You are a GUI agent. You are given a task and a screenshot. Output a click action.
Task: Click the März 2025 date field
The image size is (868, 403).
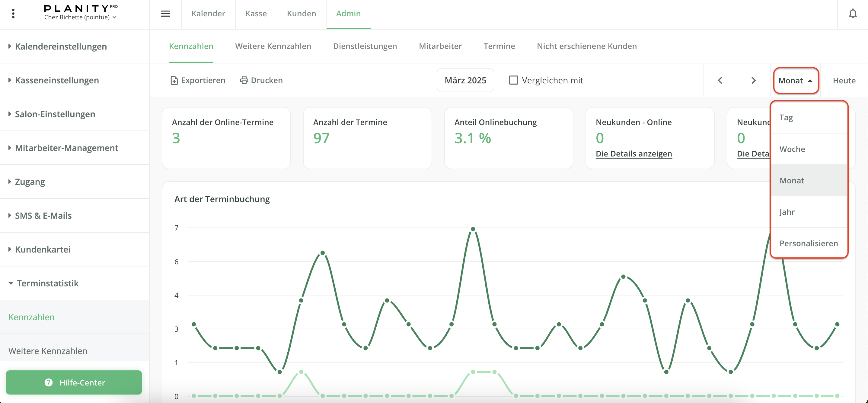point(465,80)
